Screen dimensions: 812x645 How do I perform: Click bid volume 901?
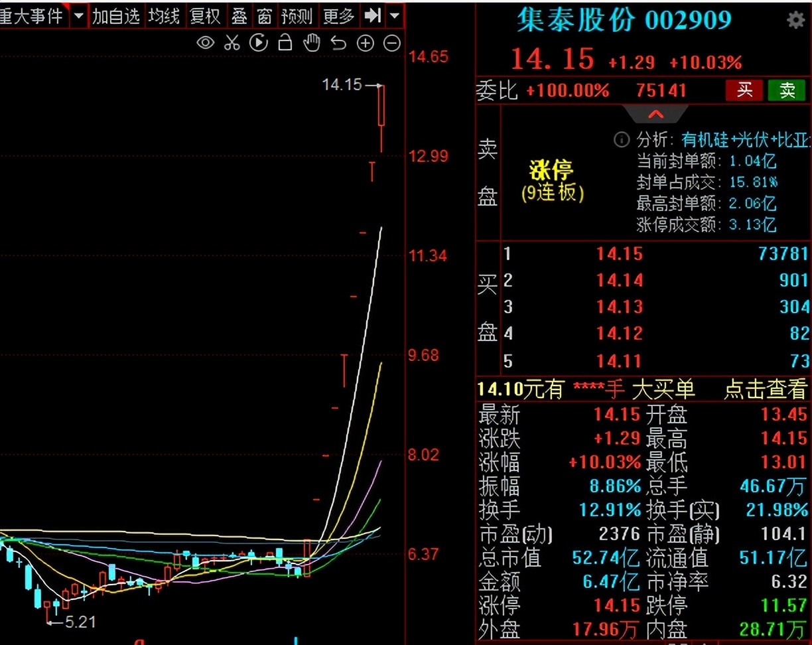(793, 280)
